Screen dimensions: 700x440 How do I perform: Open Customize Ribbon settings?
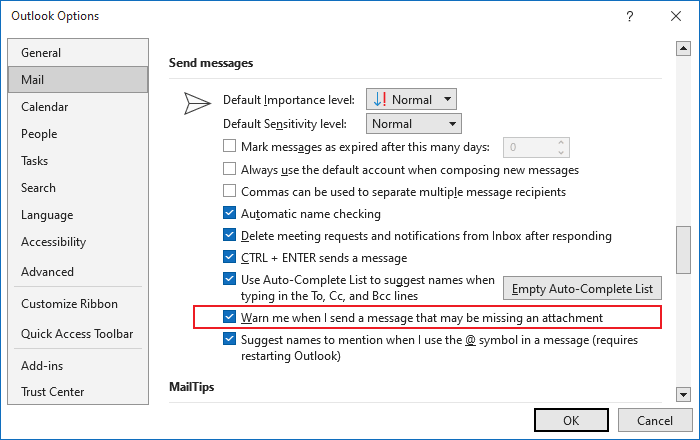(x=78, y=303)
